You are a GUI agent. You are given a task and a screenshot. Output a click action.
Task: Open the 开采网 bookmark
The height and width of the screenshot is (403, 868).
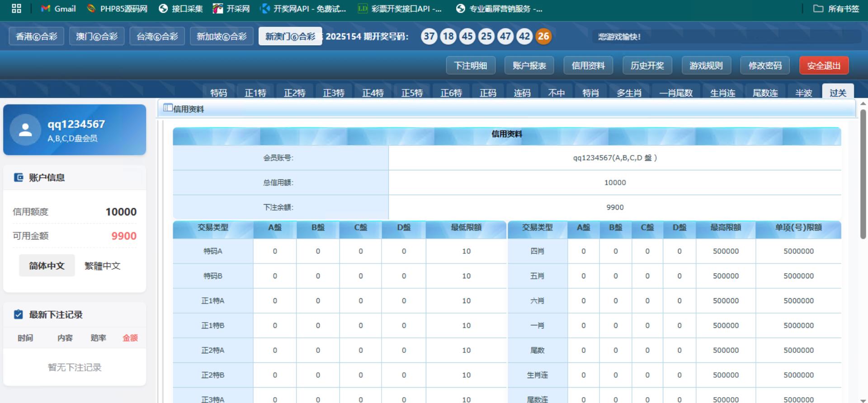231,9
